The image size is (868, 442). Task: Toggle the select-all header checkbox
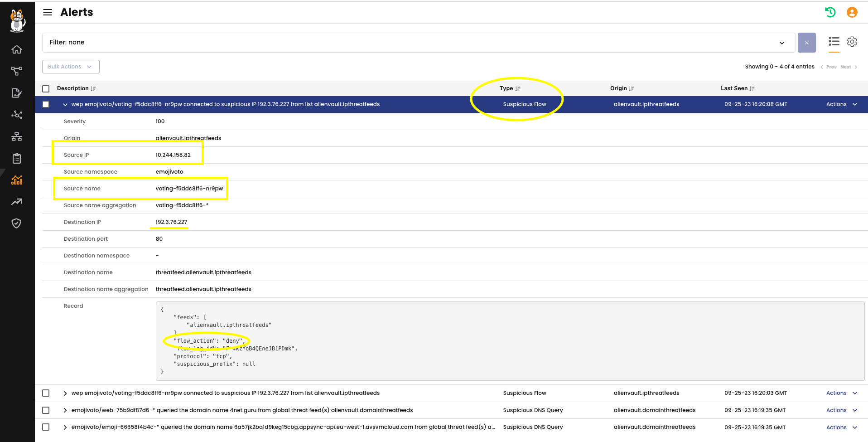[46, 89]
